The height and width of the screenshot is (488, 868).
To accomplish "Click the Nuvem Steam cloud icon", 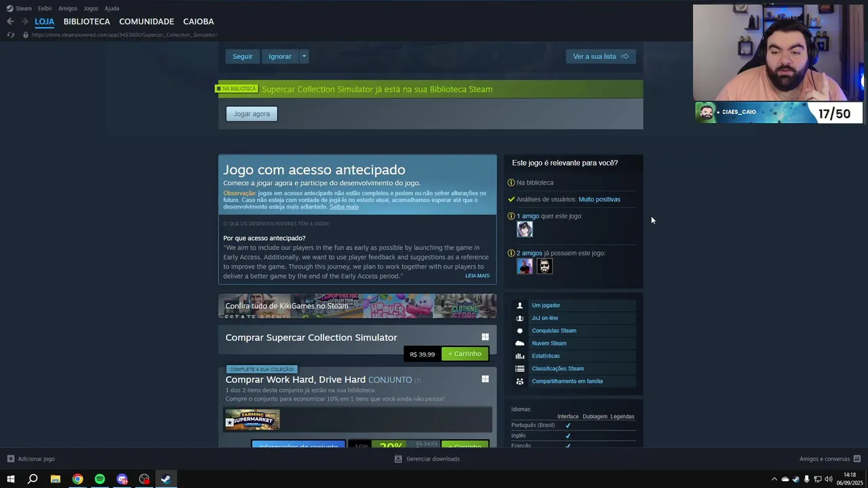I will click(519, 343).
